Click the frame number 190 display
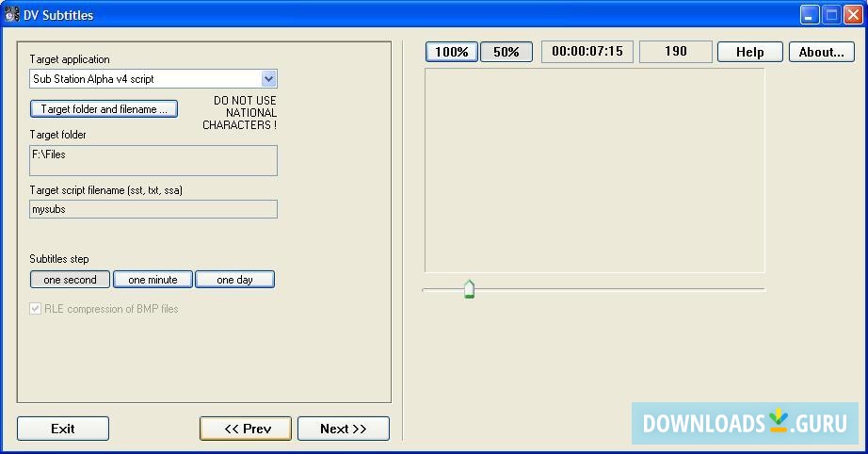Image resolution: width=868 pixels, height=454 pixels. 676,52
